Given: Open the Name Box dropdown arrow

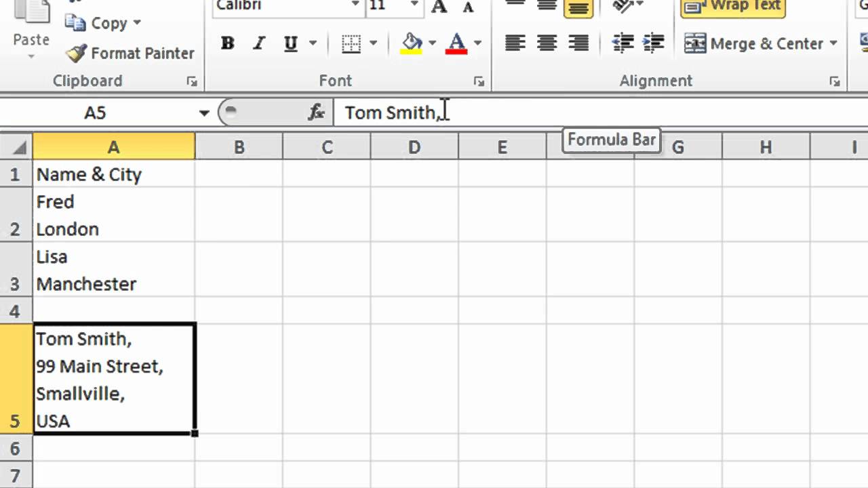Looking at the screenshot, I should 203,113.
